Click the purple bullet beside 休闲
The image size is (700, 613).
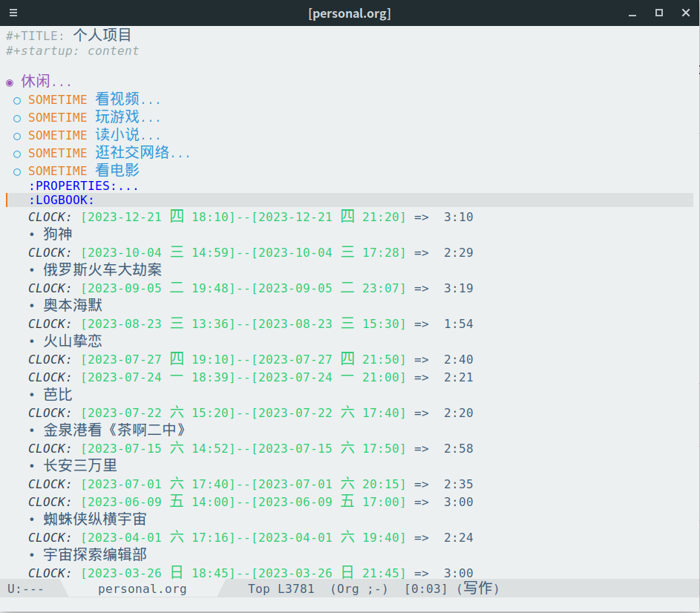pyautogui.click(x=10, y=83)
